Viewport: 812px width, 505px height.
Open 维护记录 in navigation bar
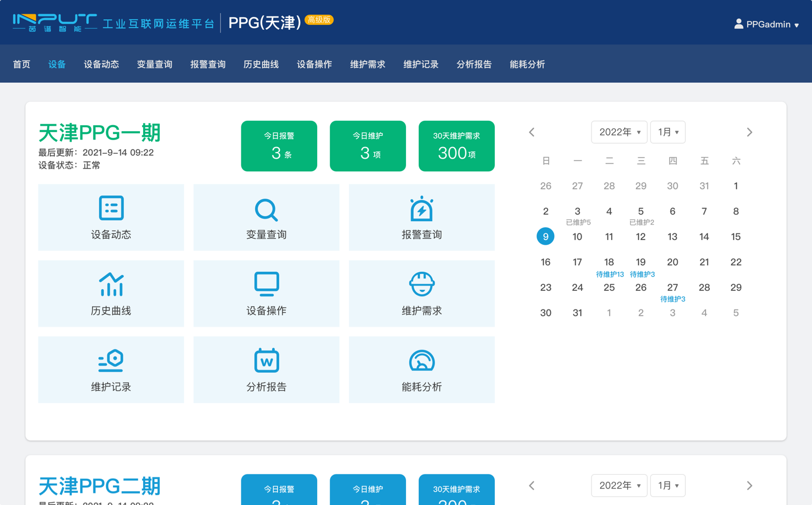pyautogui.click(x=421, y=64)
